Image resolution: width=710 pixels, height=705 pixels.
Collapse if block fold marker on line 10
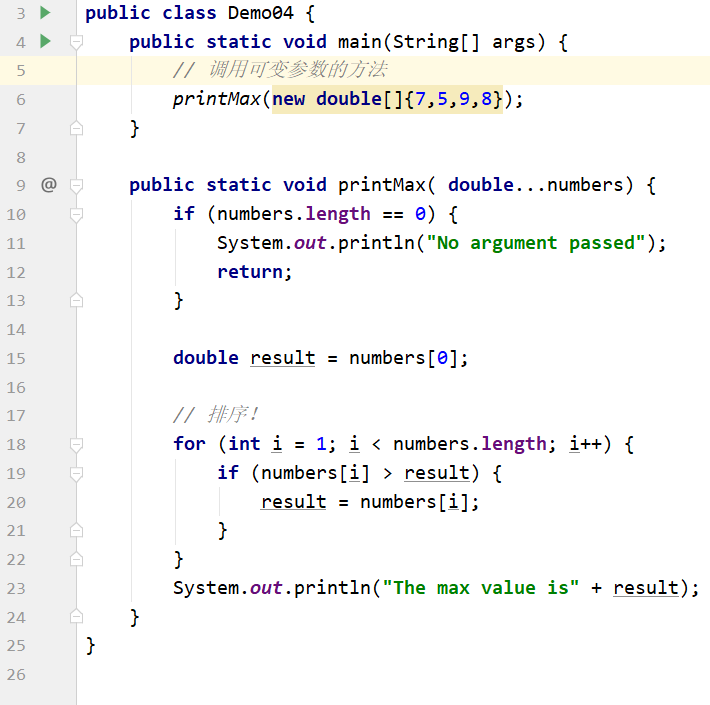point(76,214)
